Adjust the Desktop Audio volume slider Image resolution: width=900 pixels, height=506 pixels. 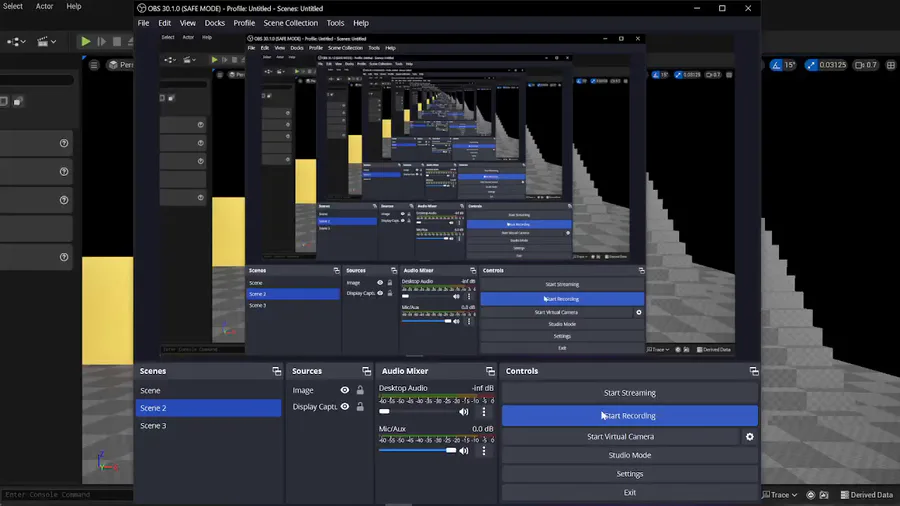point(417,412)
